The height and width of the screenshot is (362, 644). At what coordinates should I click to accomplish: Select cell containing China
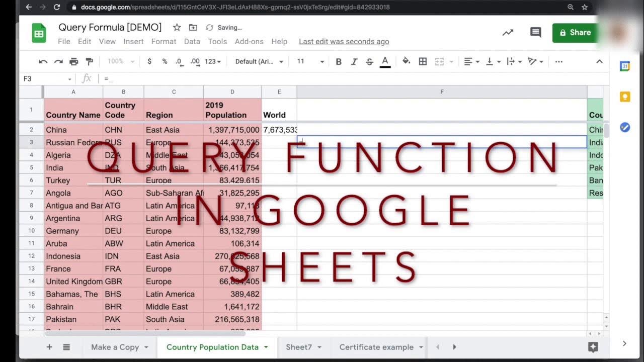pyautogui.click(x=73, y=130)
